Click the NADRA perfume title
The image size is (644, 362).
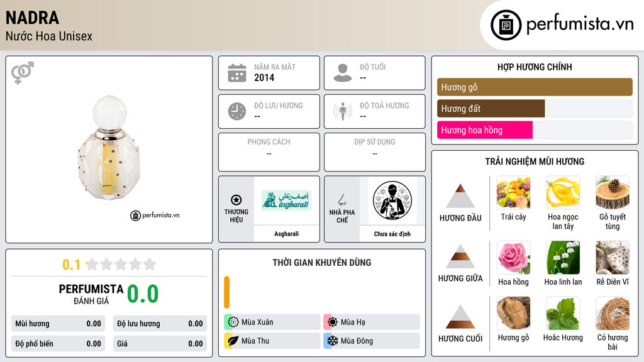pos(33,18)
